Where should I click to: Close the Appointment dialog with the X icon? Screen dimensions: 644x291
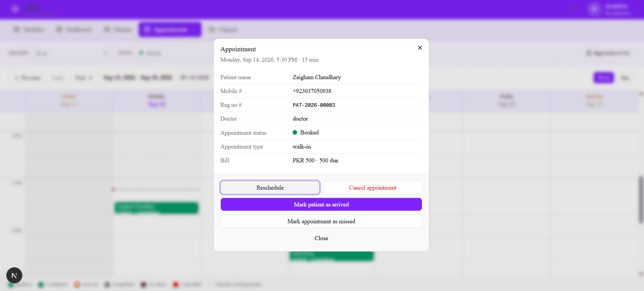420,48
